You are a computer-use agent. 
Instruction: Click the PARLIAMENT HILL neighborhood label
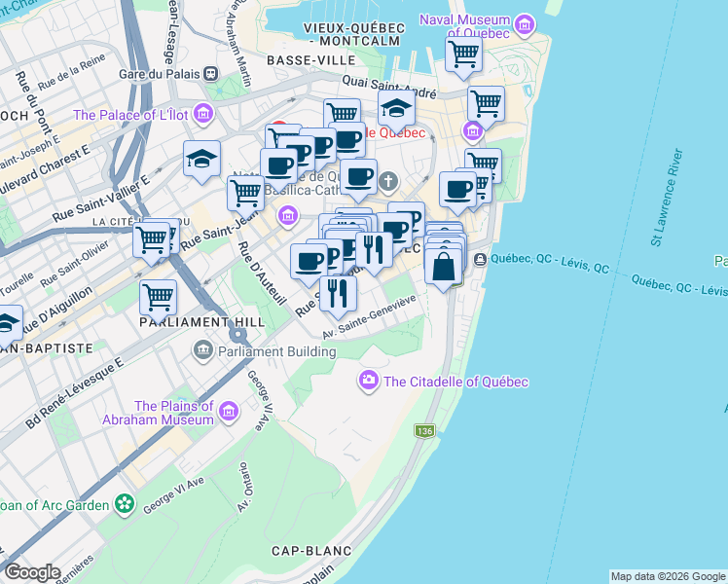pyautogui.click(x=202, y=322)
